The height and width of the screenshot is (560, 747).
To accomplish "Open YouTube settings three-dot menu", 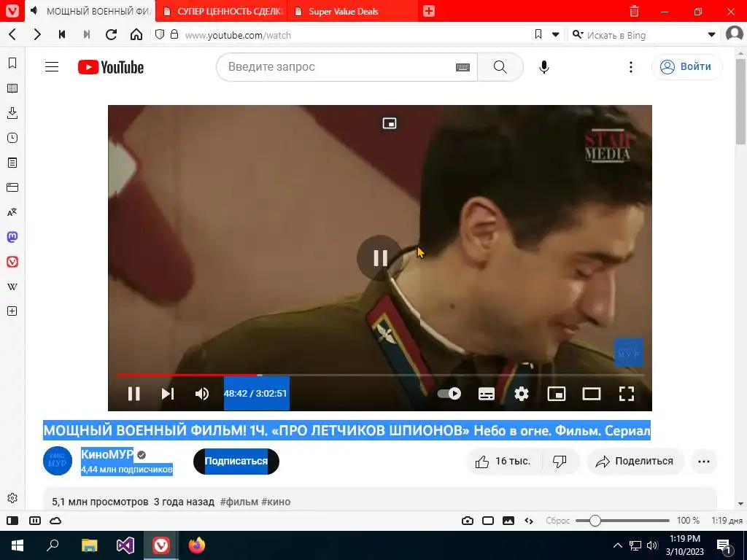I will [x=631, y=67].
